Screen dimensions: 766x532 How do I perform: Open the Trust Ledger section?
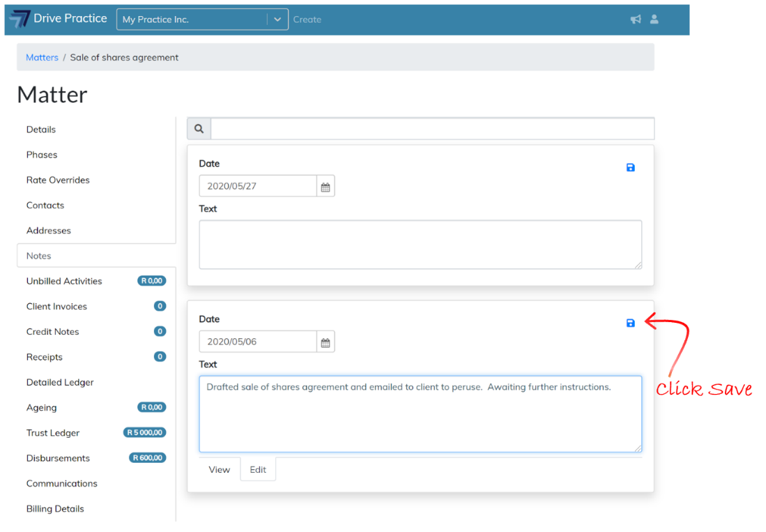point(53,433)
